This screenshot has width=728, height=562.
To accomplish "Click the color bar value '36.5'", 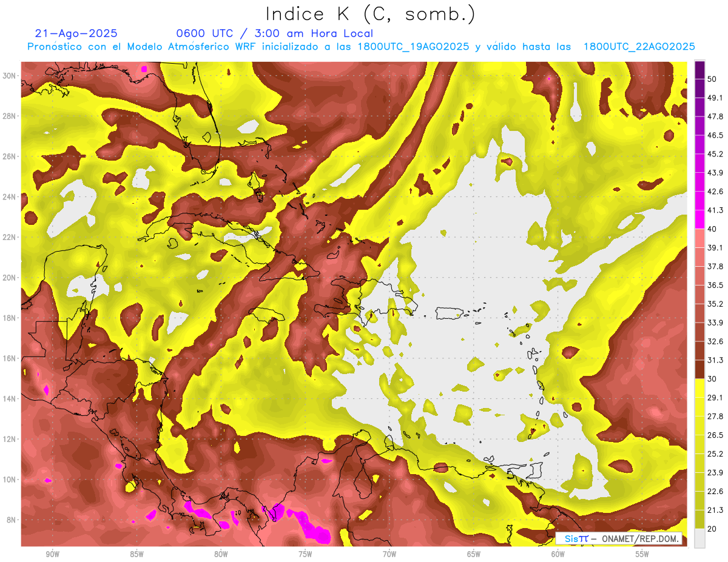I will tap(715, 285).
